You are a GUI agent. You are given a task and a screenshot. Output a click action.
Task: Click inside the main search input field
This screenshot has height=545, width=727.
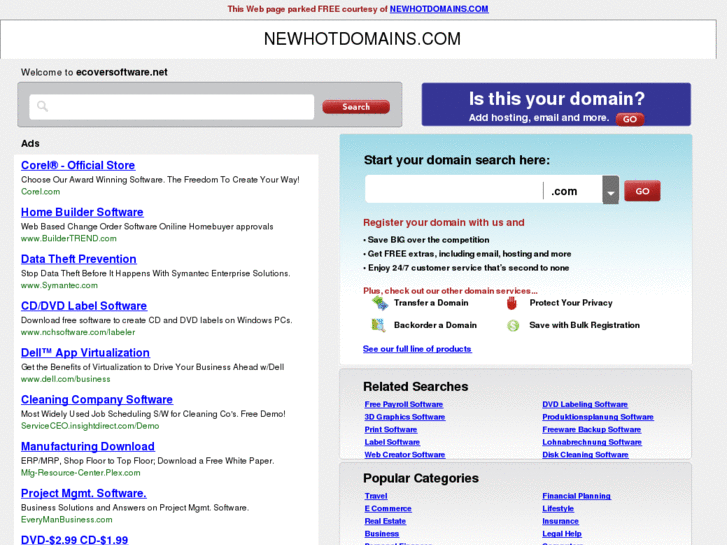(x=172, y=107)
